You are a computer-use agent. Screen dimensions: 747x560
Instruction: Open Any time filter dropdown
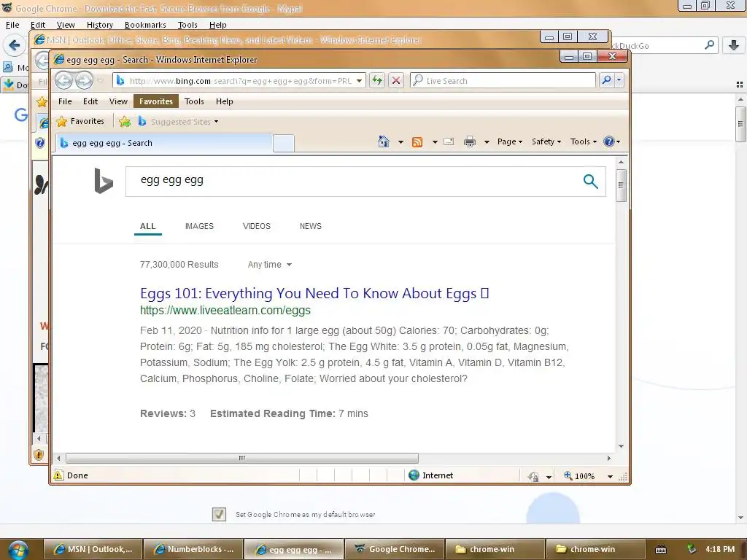269,265
